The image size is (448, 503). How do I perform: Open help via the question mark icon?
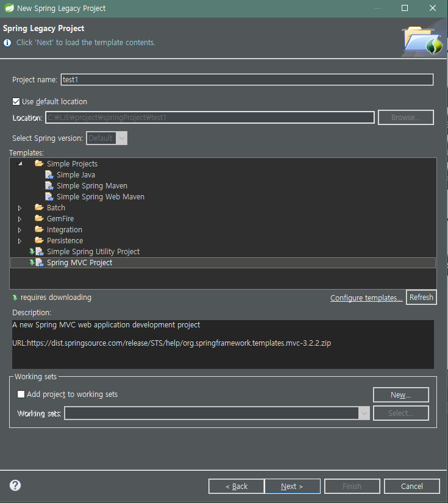[x=15, y=485]
